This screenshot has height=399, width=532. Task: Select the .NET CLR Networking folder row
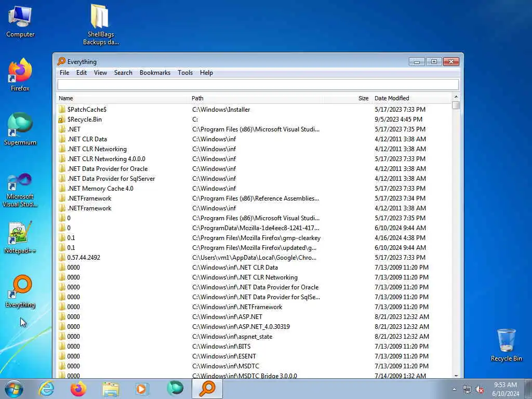point(255,149)
